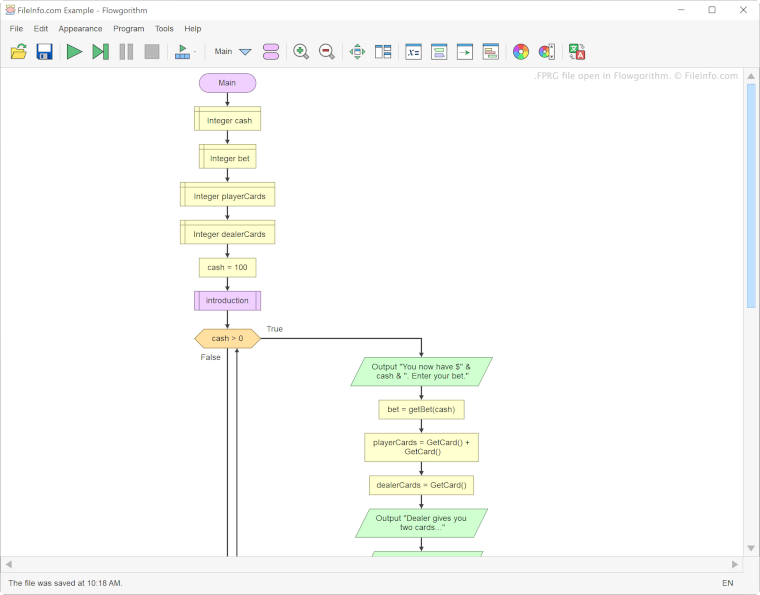Select the Main terminal shape
The image size is (760, 595).
point(227,83)
